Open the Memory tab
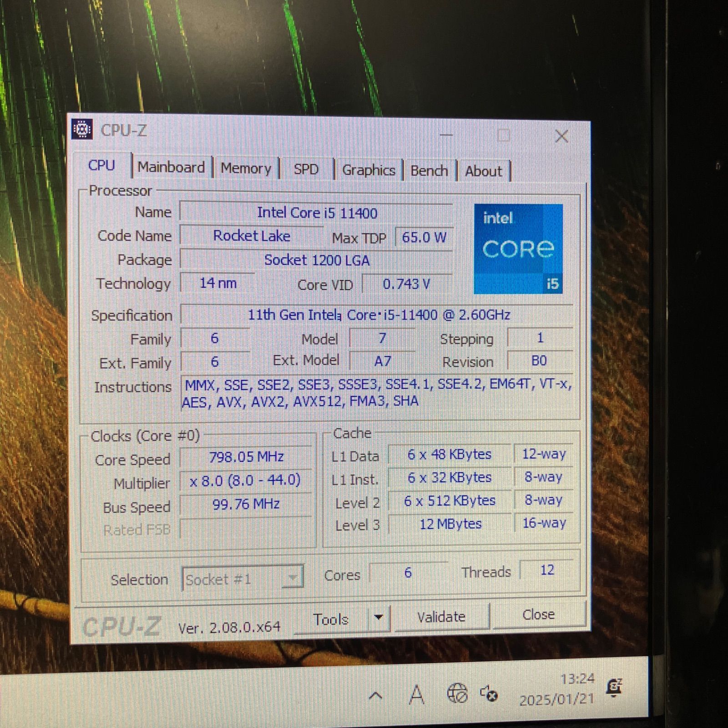The image size is (728, 728). tap(246, 168)
